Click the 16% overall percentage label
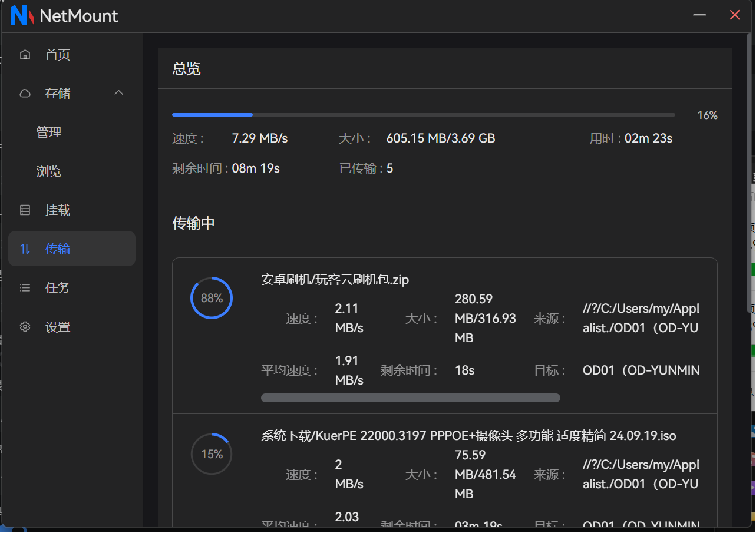Viewport: 756px width, 533px height. 707,115
